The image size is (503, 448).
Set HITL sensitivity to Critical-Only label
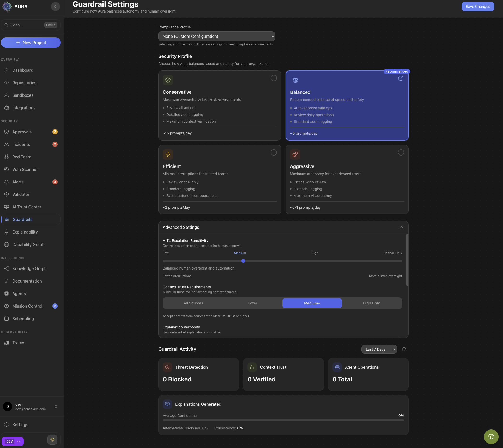click(x=392, y=253)
